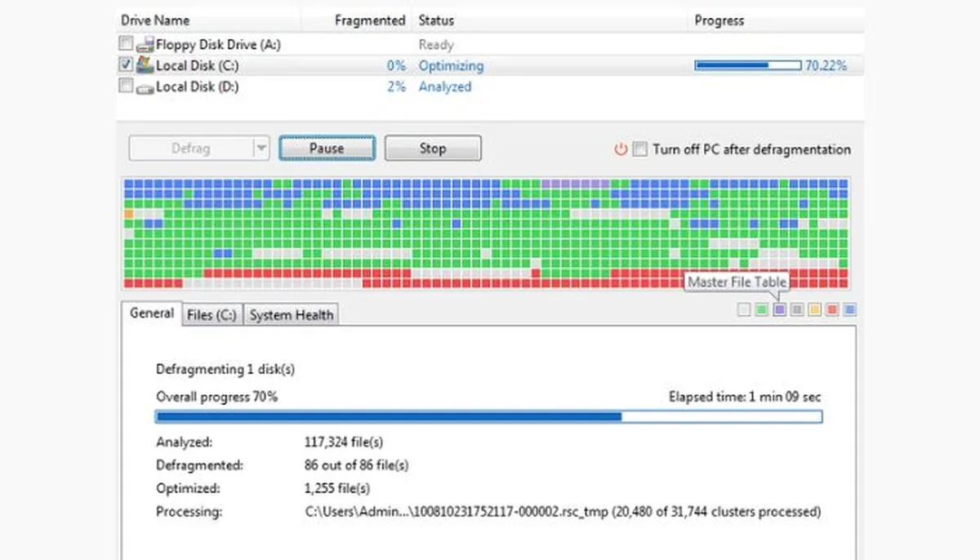Click the processing file path text

coord(562,512)
